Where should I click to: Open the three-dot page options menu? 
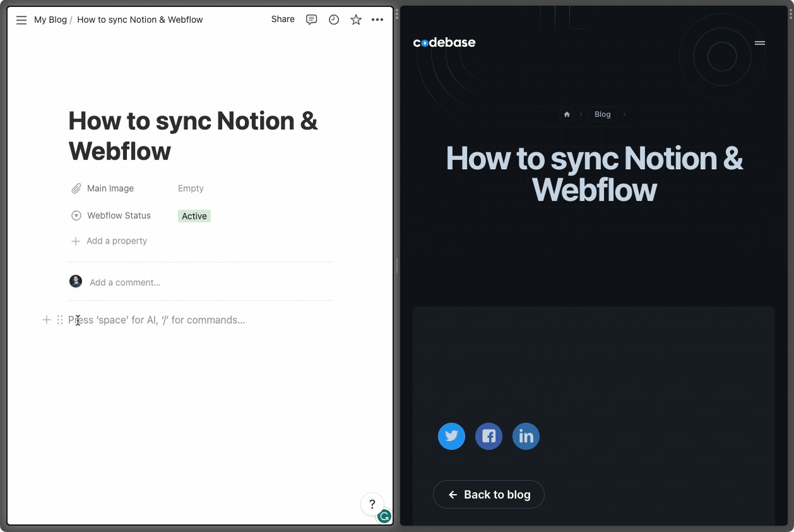[377, 20]
